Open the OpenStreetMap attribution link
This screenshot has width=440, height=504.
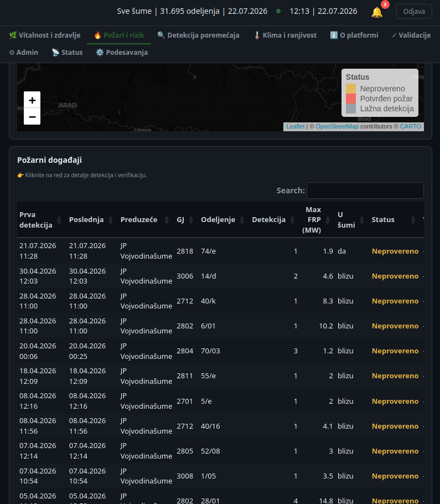(337, 126)
